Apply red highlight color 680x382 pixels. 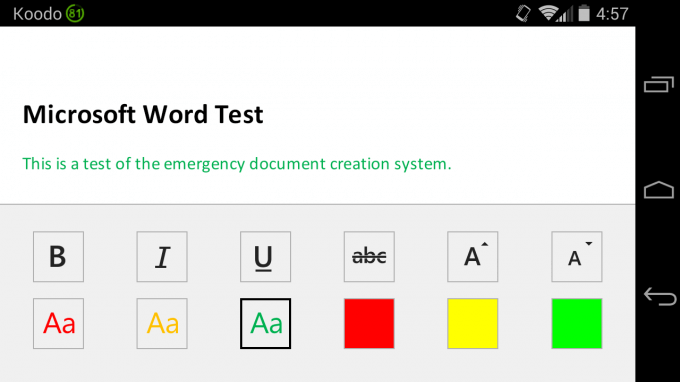click(x=369, y=323)
